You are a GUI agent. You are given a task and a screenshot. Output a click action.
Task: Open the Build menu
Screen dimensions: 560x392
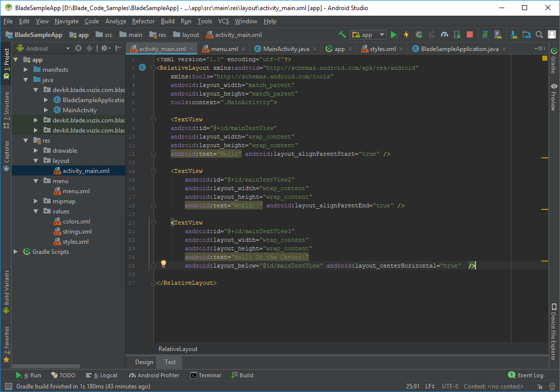pyautogui.click(x=168, y=21)
